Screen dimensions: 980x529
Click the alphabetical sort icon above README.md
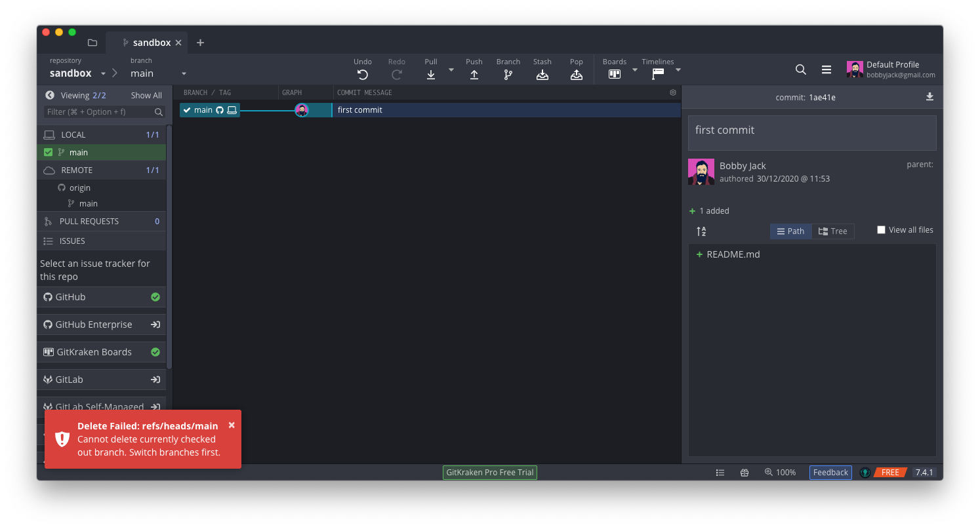coord(701,231)
